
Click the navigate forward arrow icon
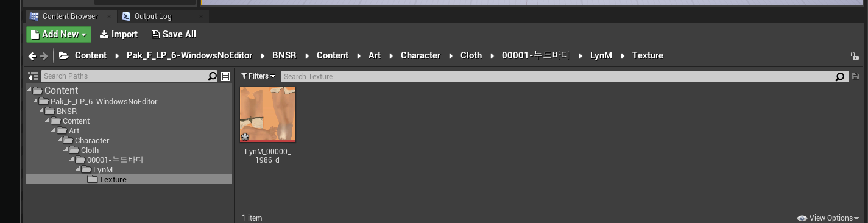[44, 56]
